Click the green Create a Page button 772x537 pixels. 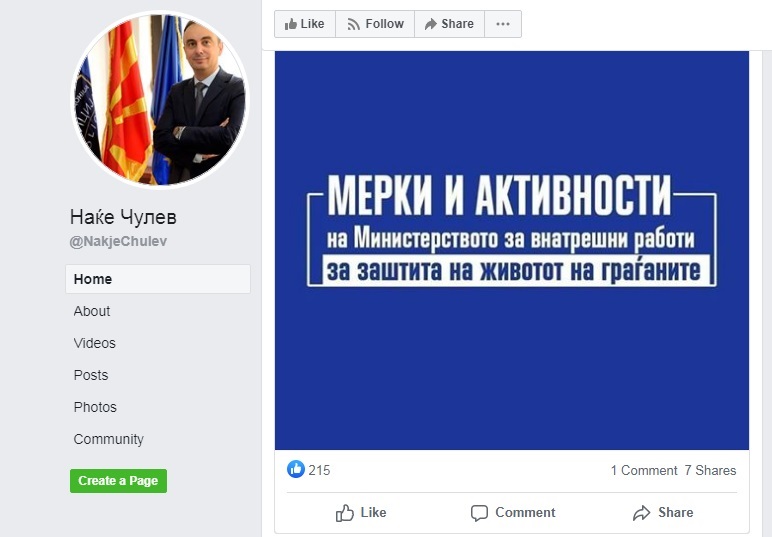[118, 480]
